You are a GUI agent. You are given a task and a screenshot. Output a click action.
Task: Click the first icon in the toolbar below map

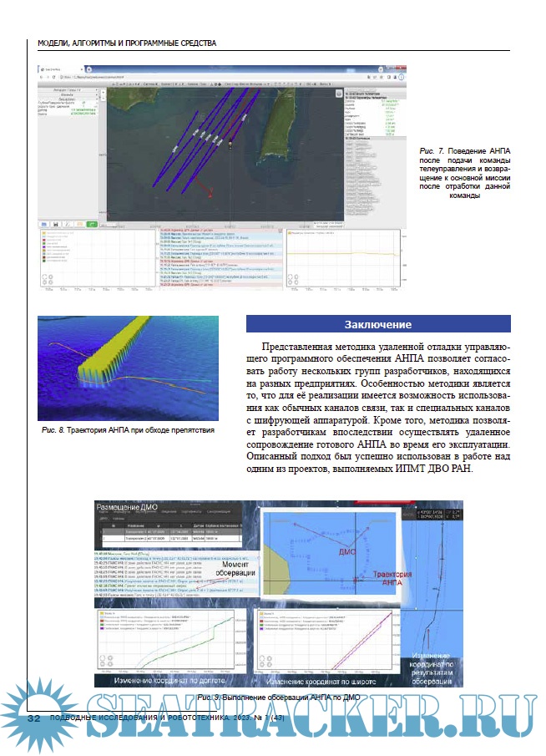click(43, 225)
